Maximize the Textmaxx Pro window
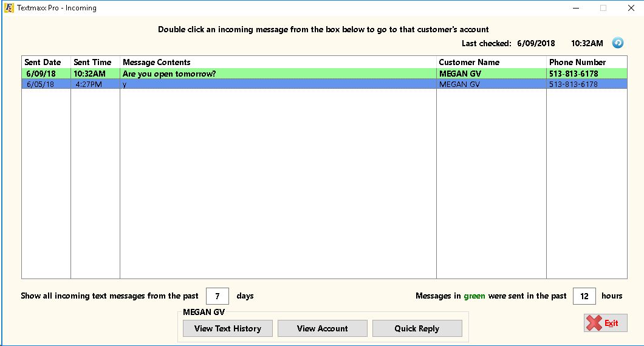This screenshot has height=346, width=644. pyautogui.click(x=603, y=8)
